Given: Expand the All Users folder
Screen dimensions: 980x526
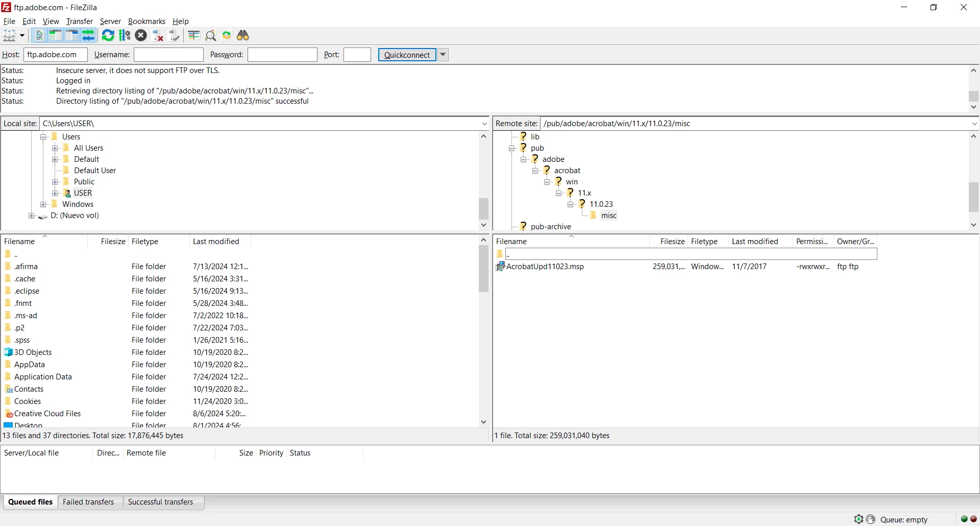Looking at the screenshot, I should click(x=55, y=148).
